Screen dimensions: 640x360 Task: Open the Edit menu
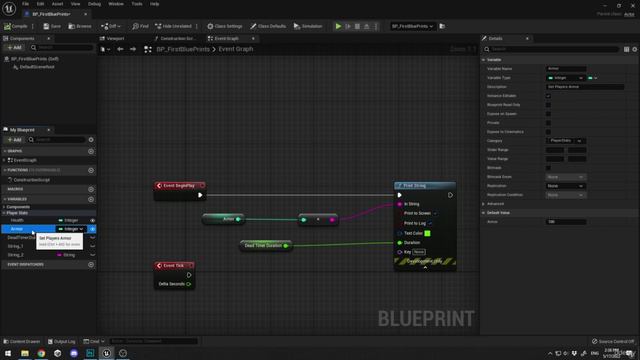[x=40, y=4]
